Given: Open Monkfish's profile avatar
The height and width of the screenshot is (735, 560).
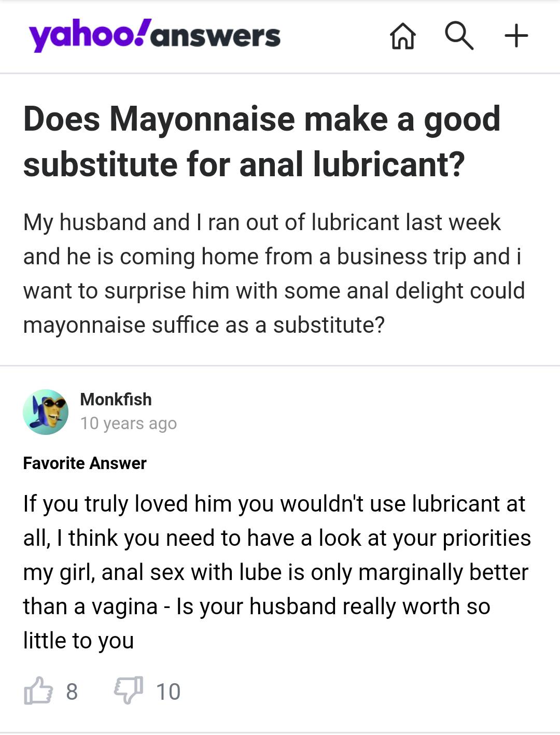Looking at the screenshot, I should pyautogui.click(x=46, y=412).
